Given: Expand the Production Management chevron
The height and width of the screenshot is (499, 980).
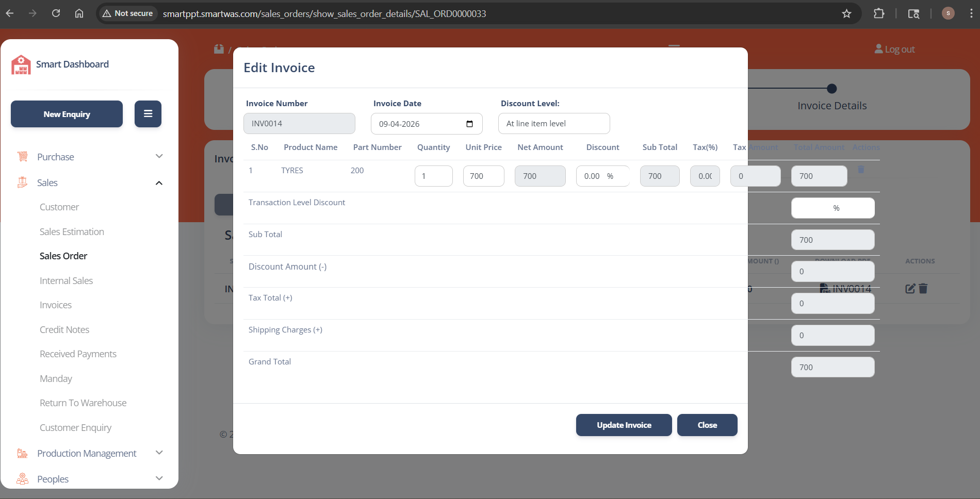Looking at the screenshot, I should [x=159, y=453].
